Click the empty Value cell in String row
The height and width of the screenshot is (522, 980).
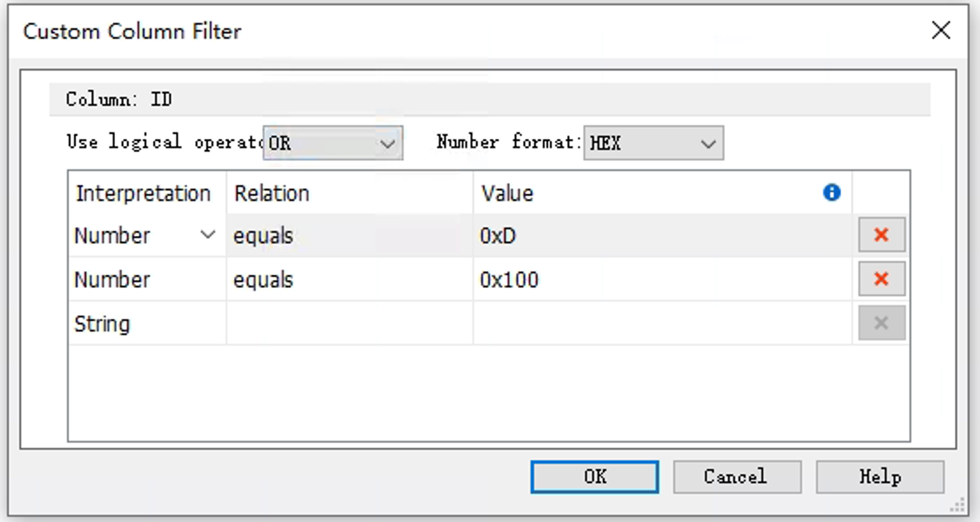(x=662, y=323)
